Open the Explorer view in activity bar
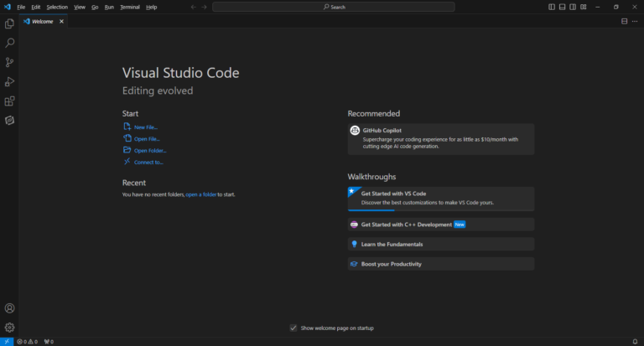The width and height of the screenshot is (644, 346). tap(9, 23)
